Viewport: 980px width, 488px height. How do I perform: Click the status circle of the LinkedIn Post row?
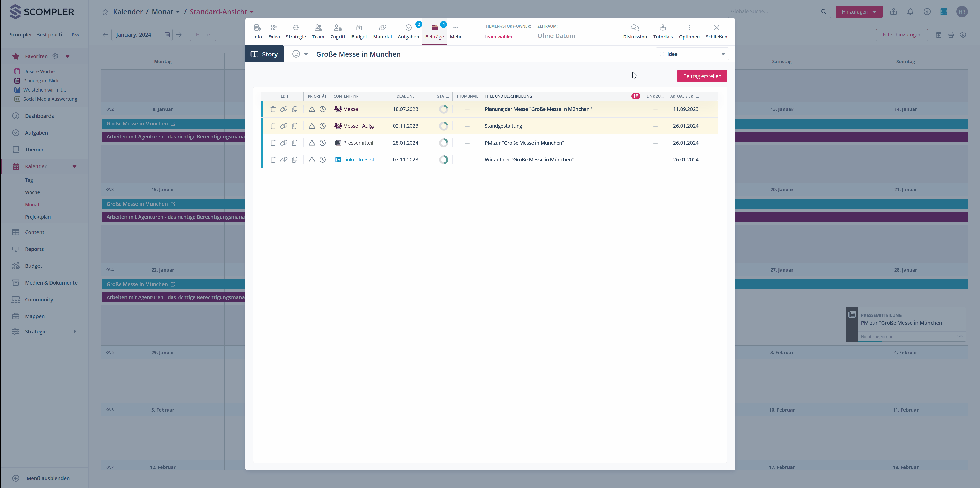443,159
